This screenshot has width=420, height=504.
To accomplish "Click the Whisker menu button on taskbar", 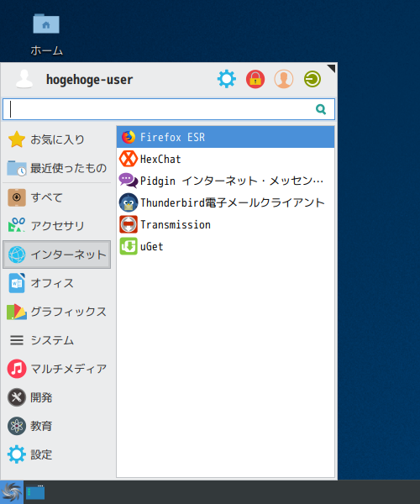I will [12, 492].
